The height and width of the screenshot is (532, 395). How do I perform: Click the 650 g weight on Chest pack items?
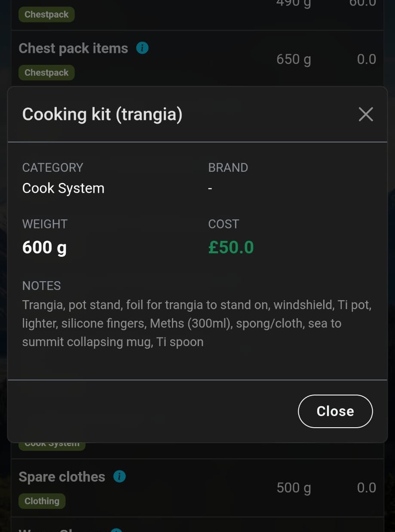pos(294,59)
